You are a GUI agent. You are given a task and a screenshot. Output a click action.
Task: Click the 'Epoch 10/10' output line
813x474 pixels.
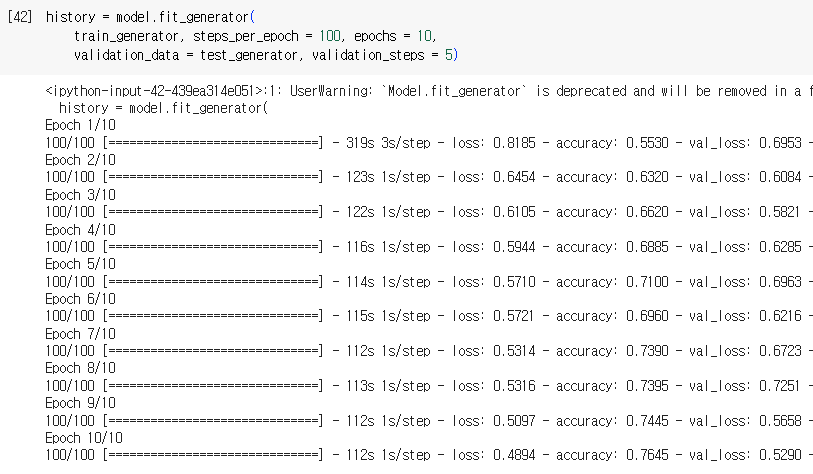(x=84, y=438)
